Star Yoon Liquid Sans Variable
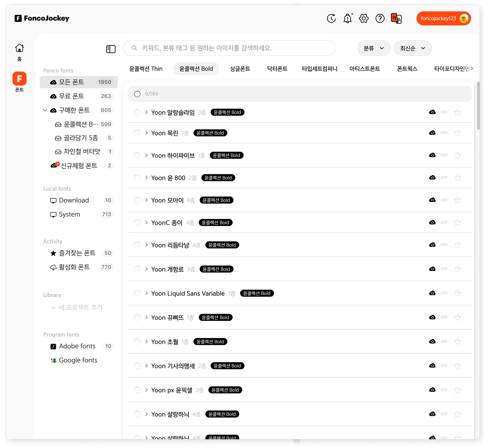This screenshot has height=448, width=488. click(457, 293)
